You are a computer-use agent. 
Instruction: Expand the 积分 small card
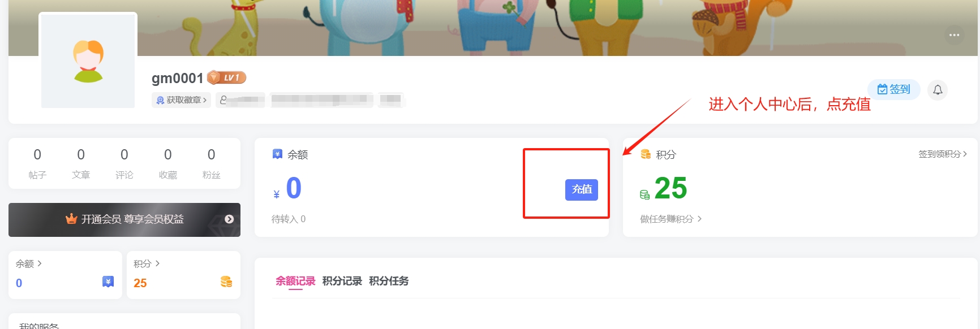147,263
